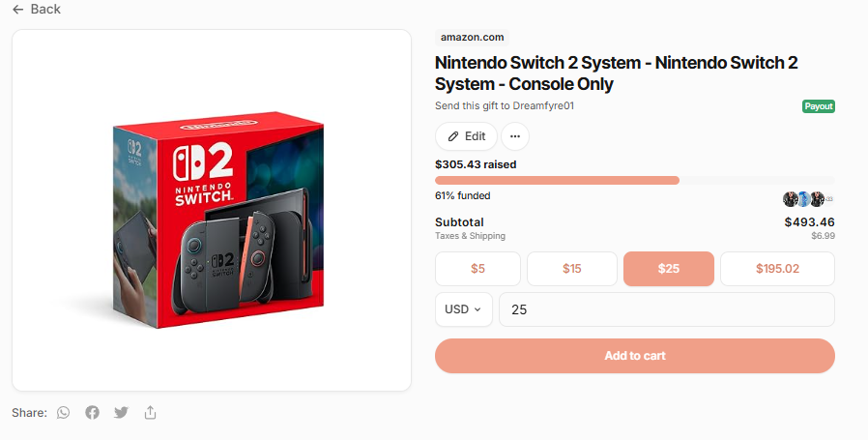The image size is (868, 440).
Task: Share the gift on Twitter
Action: [121, 412]
